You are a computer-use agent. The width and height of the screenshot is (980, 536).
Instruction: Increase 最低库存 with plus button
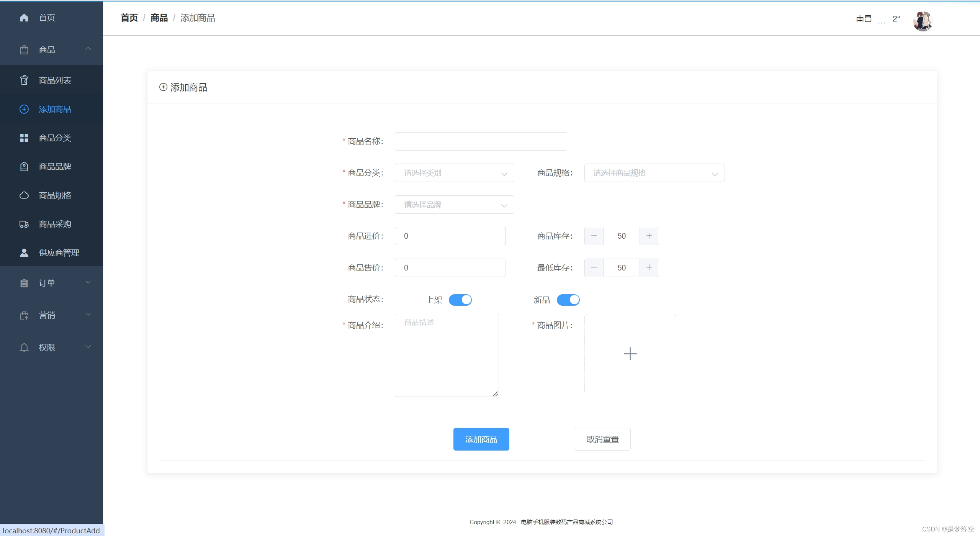click(x=649, y=267)
